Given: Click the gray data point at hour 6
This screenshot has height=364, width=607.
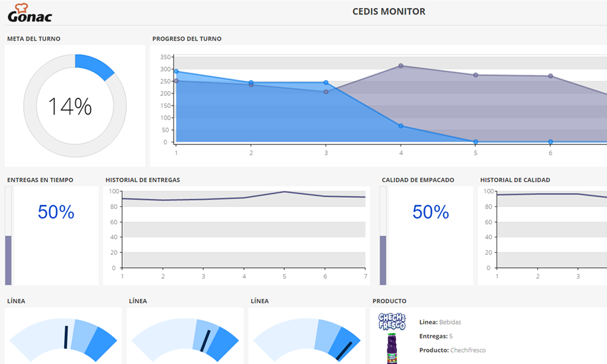Looking at the screenshot, I should click(551, 76).
